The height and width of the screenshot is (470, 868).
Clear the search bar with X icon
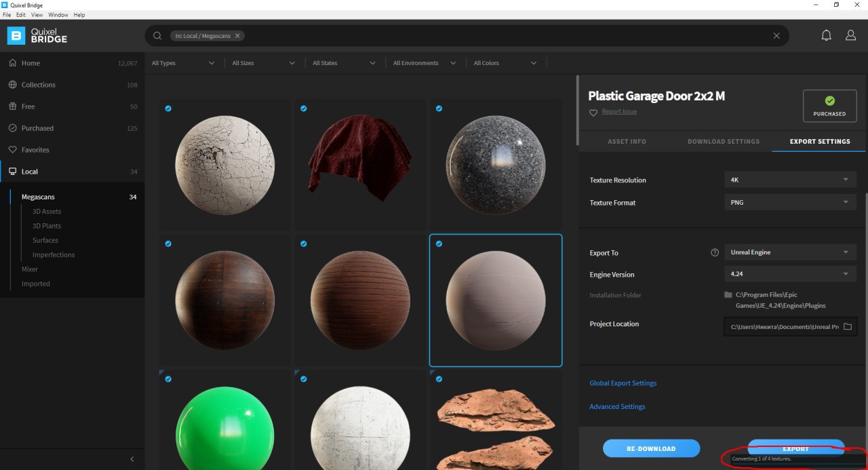point(776,36)
